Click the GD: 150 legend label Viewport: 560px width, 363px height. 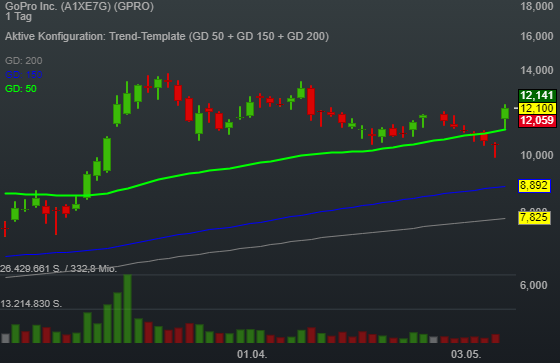(x=24, y=75)
